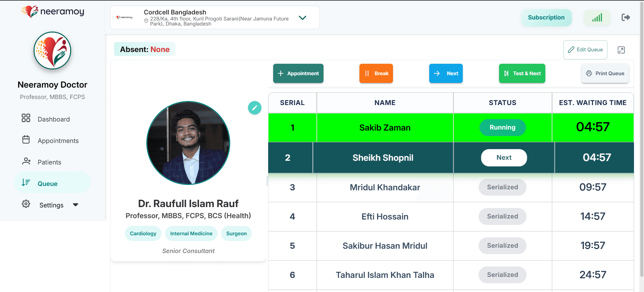Expand the Cordcell Bangladesh location dropdown

[x=302, y=18]
